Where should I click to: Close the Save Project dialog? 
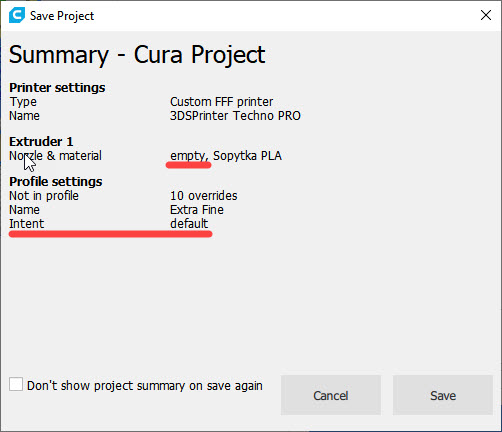click(x=486, y=15)
